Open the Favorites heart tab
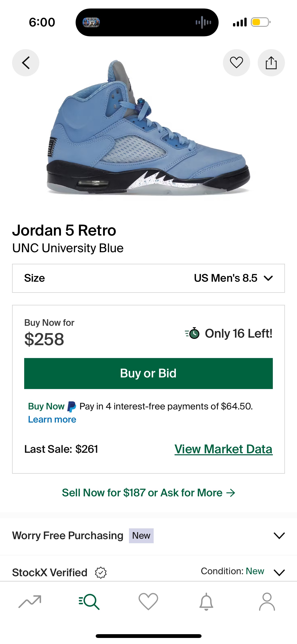Image resolution: width=297 pixels, height=644 pixels. click(x=148, y=602)
